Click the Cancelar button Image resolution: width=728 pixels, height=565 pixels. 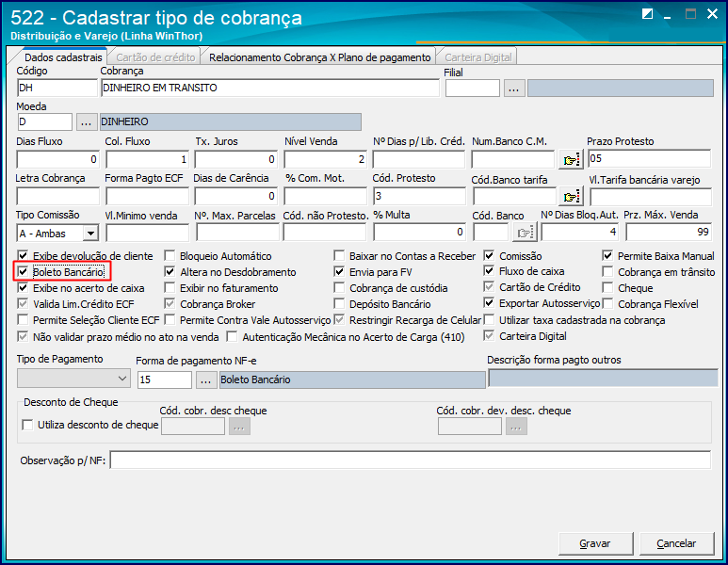point(676,543)
